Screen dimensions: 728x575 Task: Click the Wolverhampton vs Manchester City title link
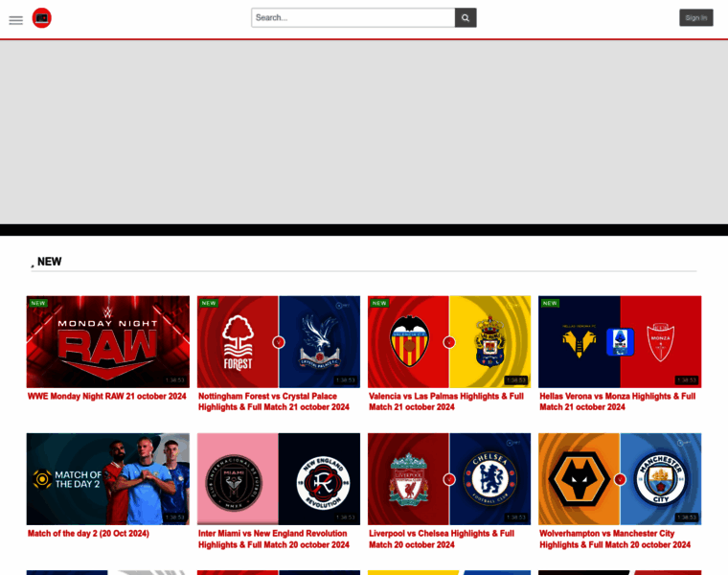(x=615, y=539)
